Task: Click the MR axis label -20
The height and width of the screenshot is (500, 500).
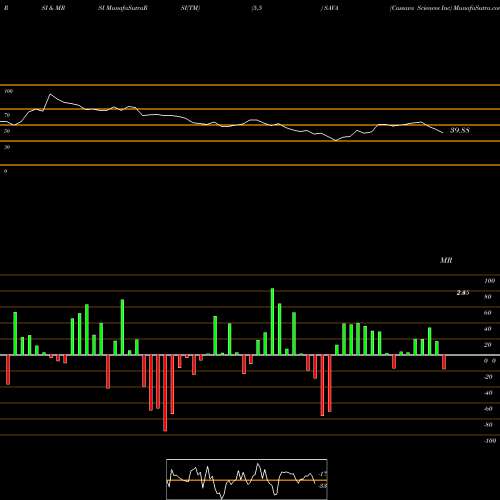Action: pyautogui.click(x=488, y=377)
